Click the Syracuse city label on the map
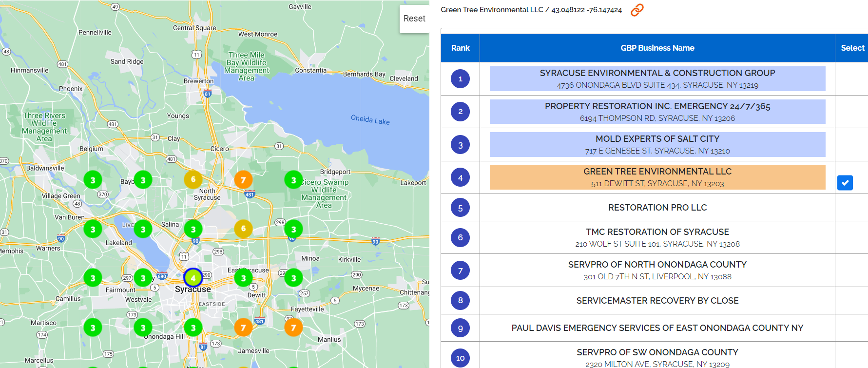The width and height of the screenshot is (868, 368). point(193,289)
